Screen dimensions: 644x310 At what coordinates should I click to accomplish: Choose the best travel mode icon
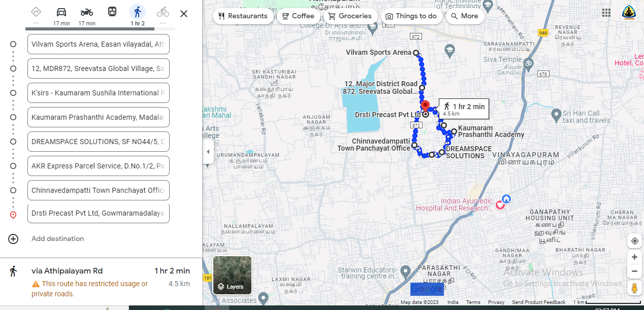coord(36,12)
